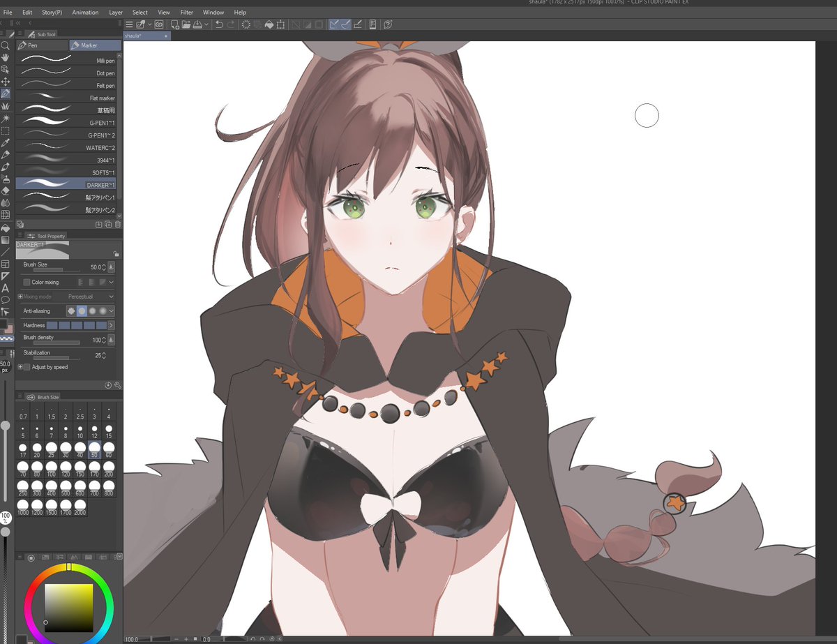Screen dimensions: 837x644
Task: Click the Scale/Rotate transform icon
Action: [x=281, y=24]
